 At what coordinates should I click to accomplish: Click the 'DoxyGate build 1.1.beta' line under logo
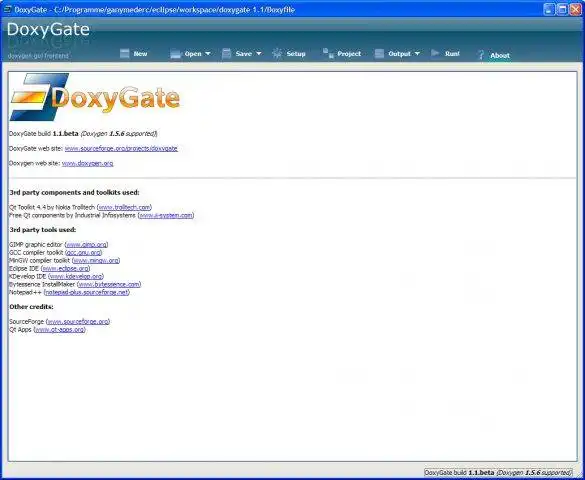(x=83, y=134)
